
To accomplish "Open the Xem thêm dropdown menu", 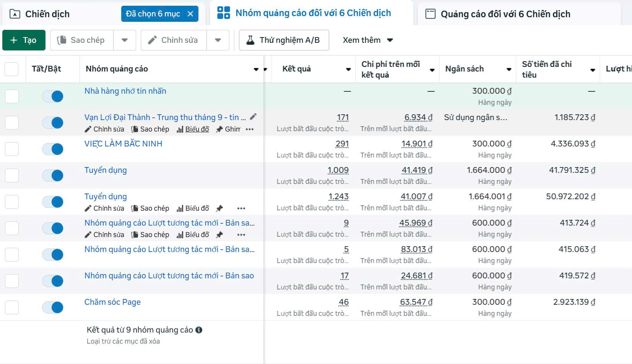I will pos(367,40).
